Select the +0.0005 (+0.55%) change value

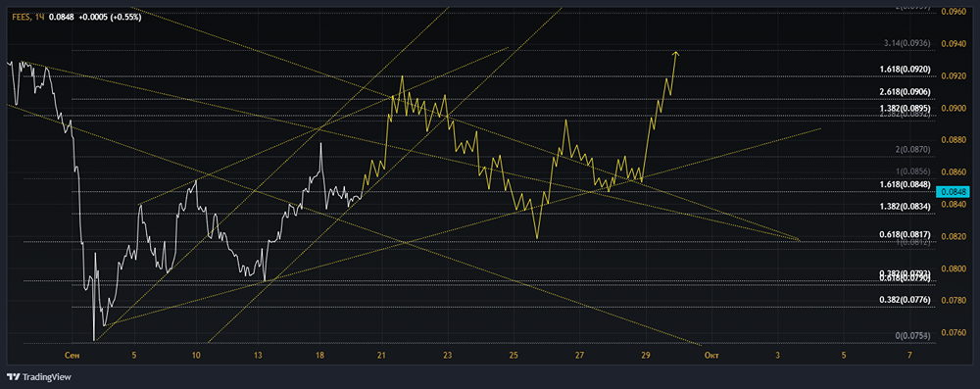pos(110,17)
